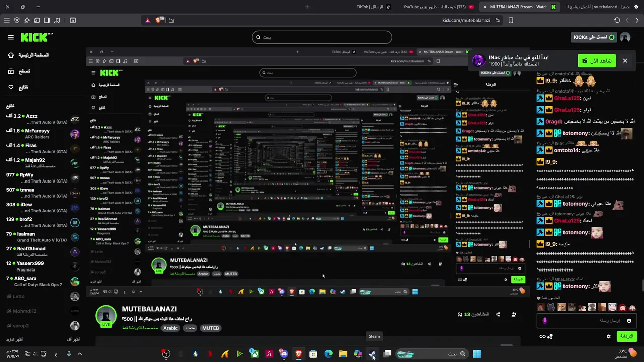Open the user profile avatar menu
The width and height of the screenshot is (644, 362).
[625, 37]
